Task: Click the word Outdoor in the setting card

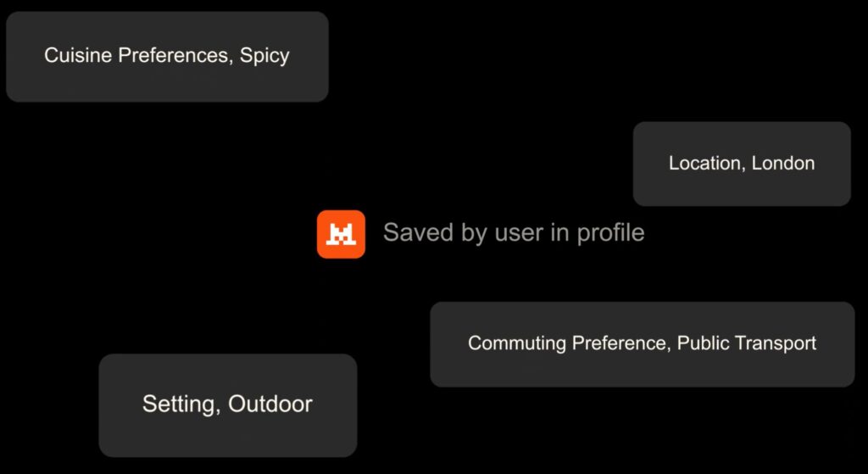Action: pyautogui.click(x=270, y=404)
